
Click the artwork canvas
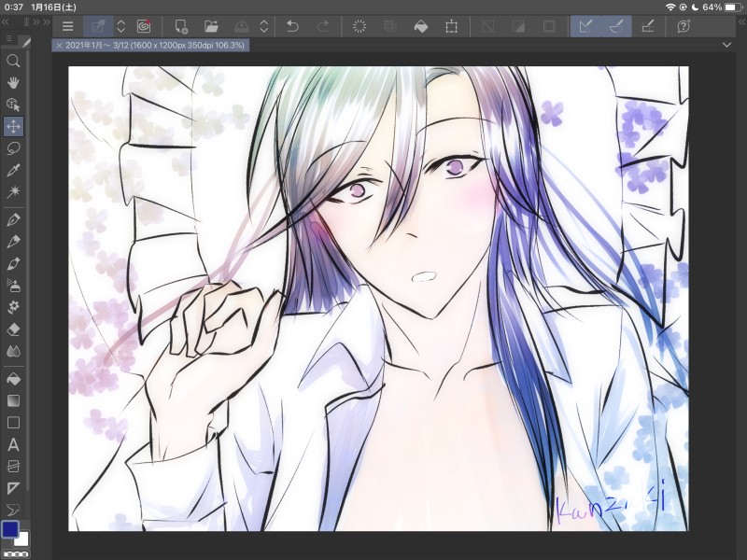click(378, 299)
